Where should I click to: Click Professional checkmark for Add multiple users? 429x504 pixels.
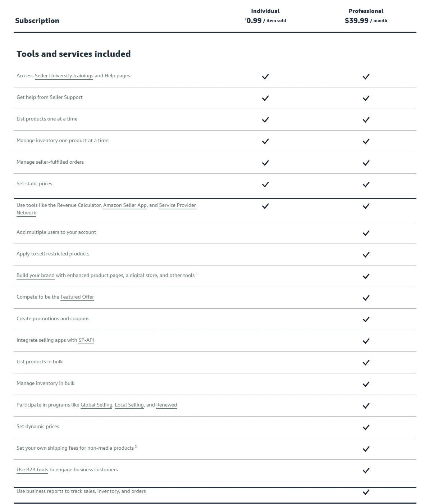366,233
